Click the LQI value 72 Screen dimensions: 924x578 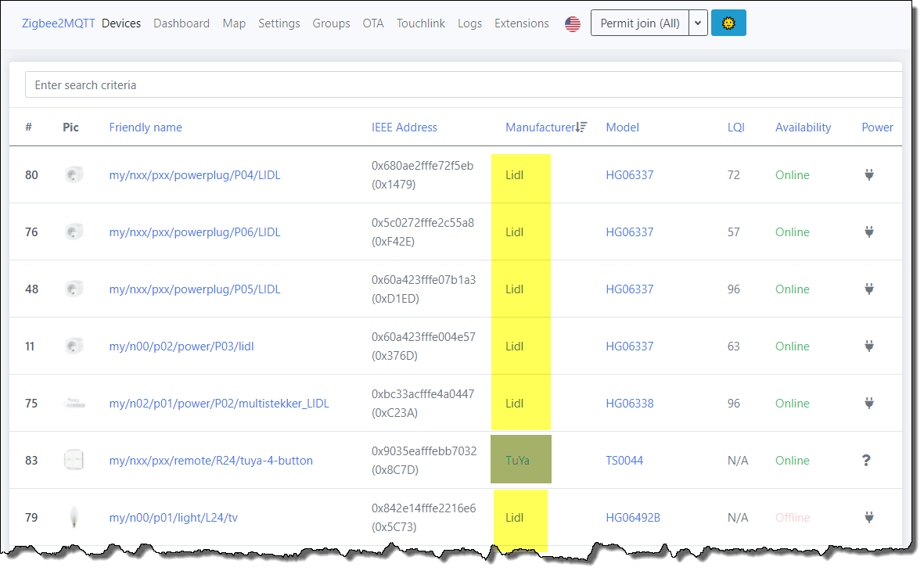click(x=734, y=175)
